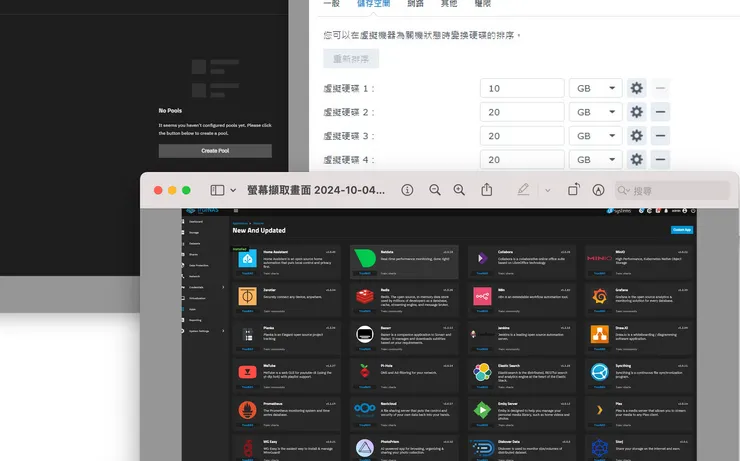Show the Markup toolbar in Preview

pyautogui.click(x=598, y=190)
